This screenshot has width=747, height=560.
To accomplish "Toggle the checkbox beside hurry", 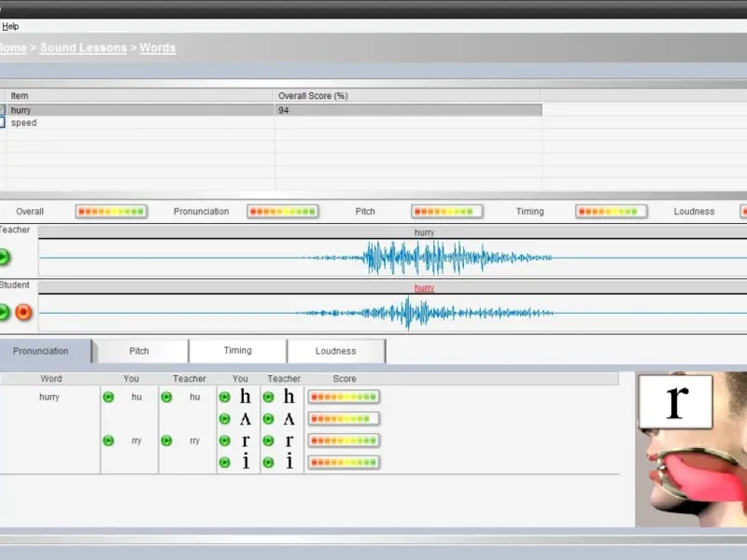I will tap(3, 110).
